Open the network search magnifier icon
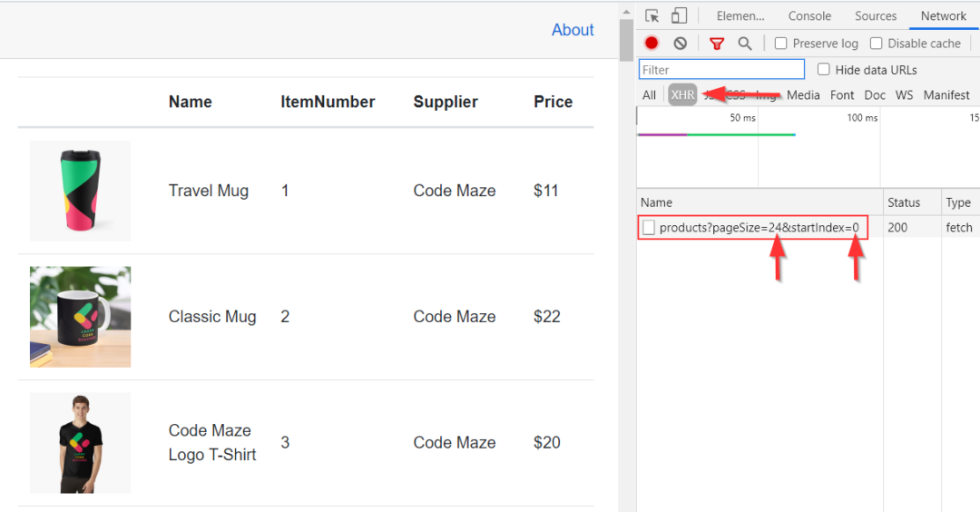980x512 pixels. 744,44
